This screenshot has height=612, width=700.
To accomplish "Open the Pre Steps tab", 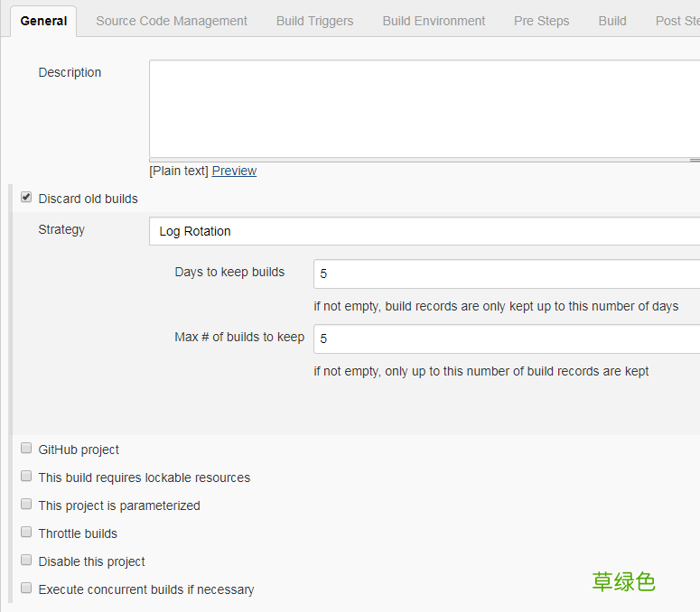I will click(542, 21).
